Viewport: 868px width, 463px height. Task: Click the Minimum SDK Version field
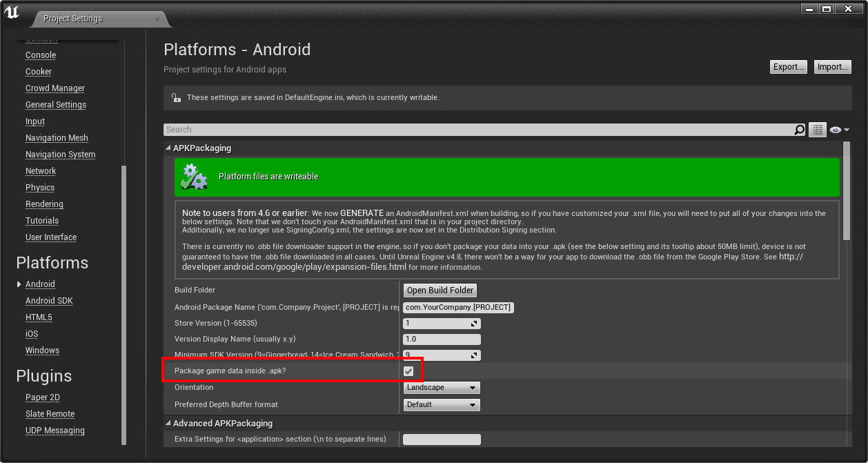point(442,355)
